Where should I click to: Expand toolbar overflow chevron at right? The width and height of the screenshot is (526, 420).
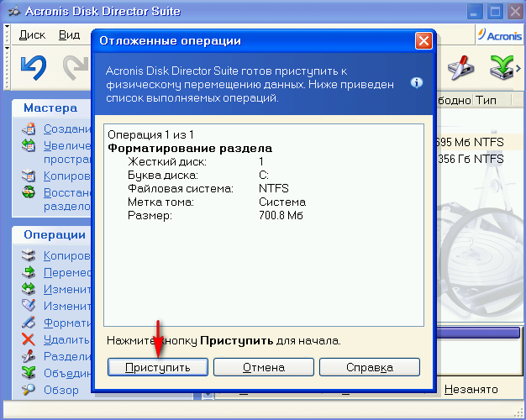(x=518, y=68)
